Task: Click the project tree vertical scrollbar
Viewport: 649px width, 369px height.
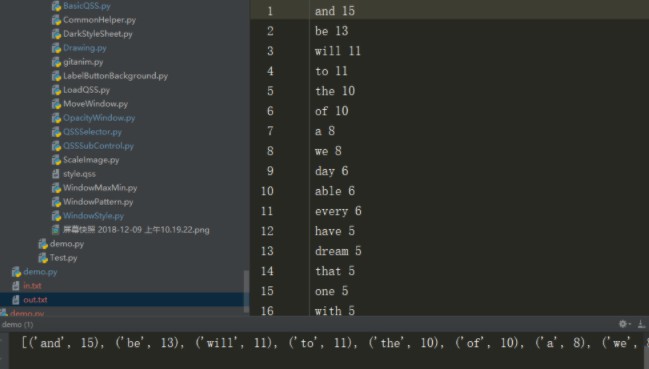Action: click(x=246, y=291)
